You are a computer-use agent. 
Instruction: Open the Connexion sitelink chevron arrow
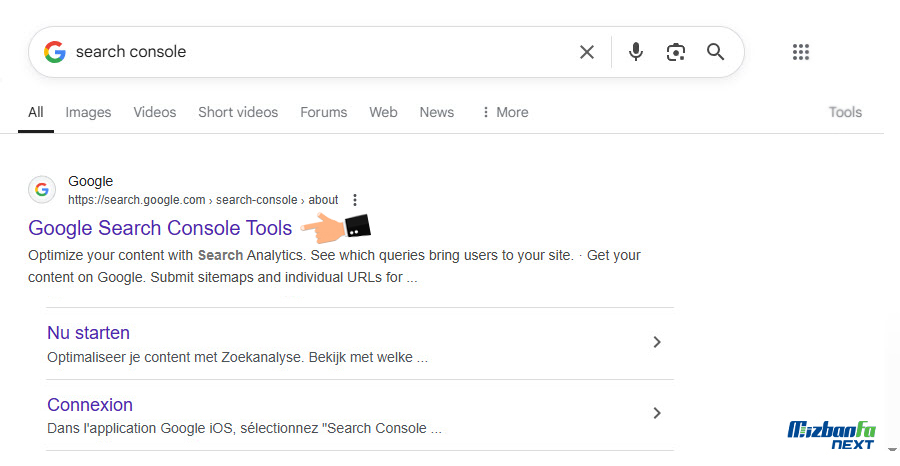pos(657,413)
